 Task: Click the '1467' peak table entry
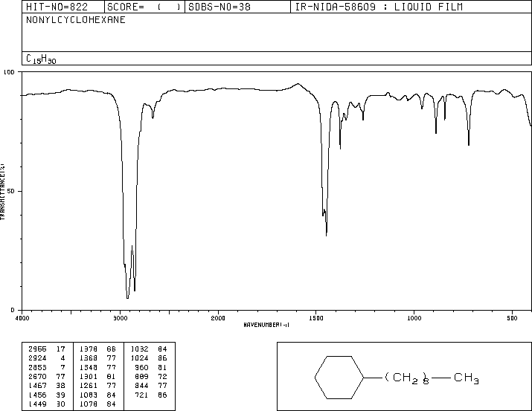(x=37, y=386)
